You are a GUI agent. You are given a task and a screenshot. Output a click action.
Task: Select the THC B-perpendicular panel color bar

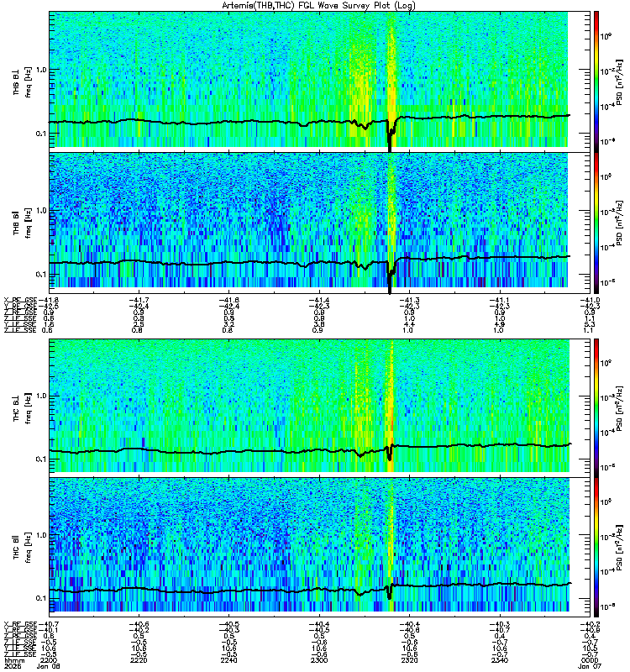(596, 408)
